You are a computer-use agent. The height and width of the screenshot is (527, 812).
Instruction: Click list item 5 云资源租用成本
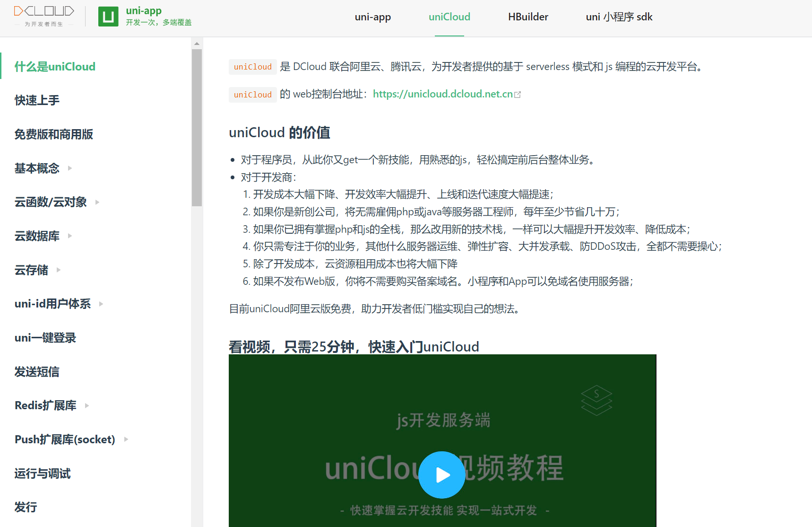click(x=355, y=264)
